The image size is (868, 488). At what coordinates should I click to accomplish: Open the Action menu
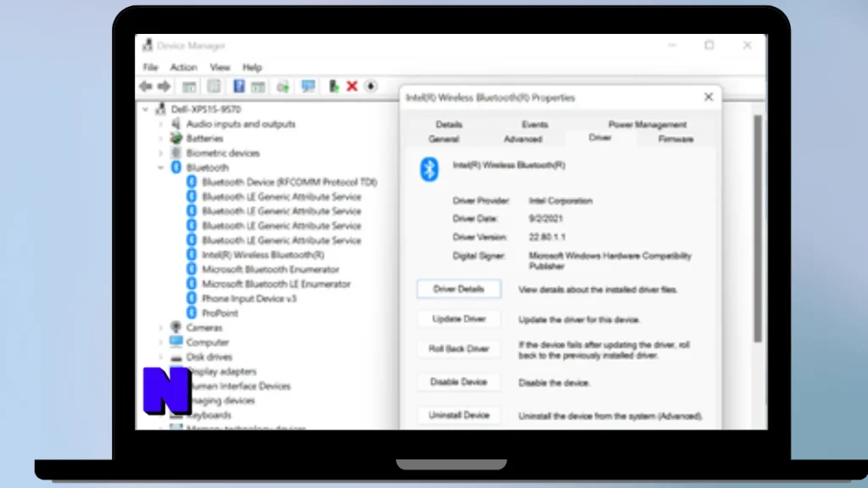(183, 68)
